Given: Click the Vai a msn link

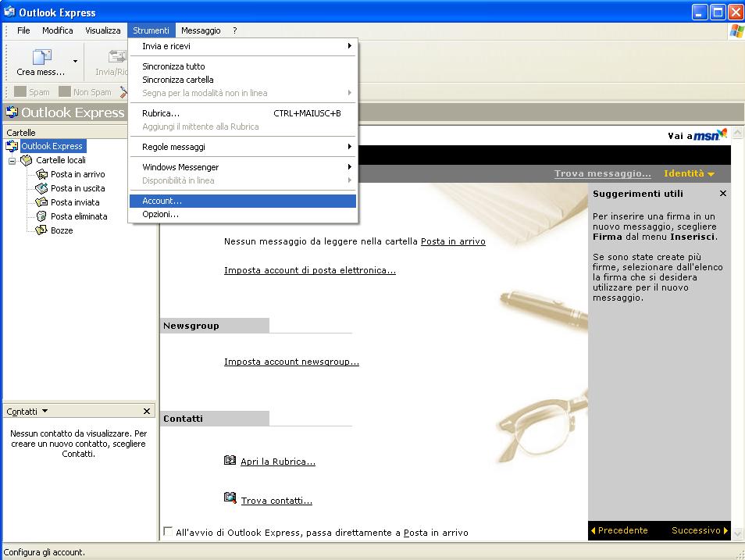Looking at the screenshot, I should pos(697,135).
